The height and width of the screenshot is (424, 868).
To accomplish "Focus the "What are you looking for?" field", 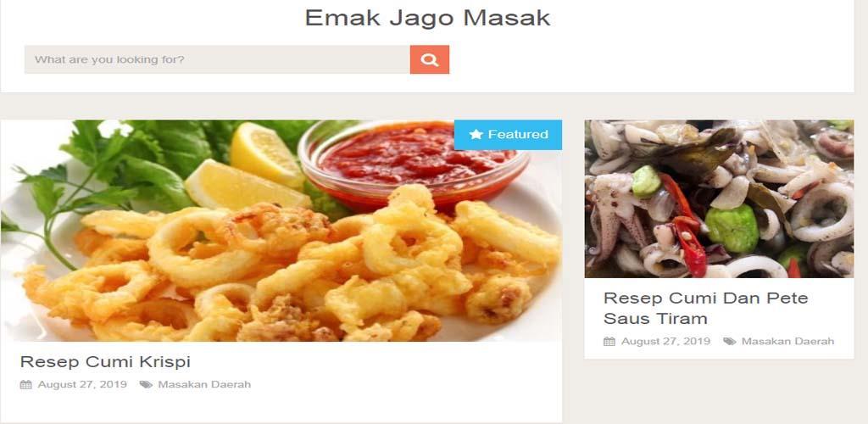I will point(217,59).
